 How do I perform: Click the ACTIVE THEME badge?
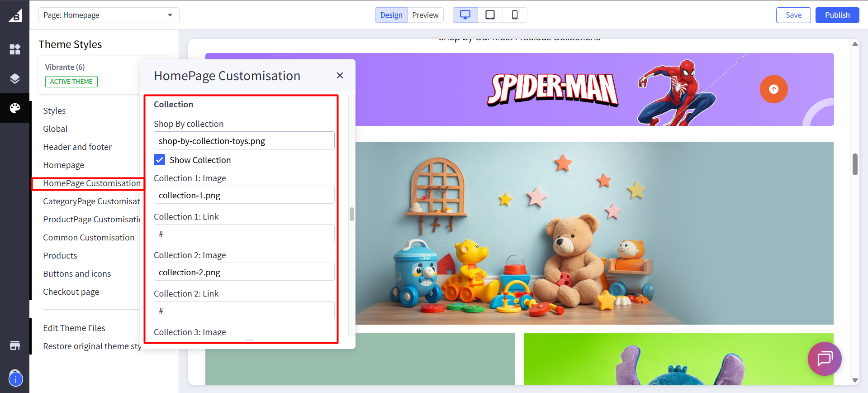[x=71, y=82]
